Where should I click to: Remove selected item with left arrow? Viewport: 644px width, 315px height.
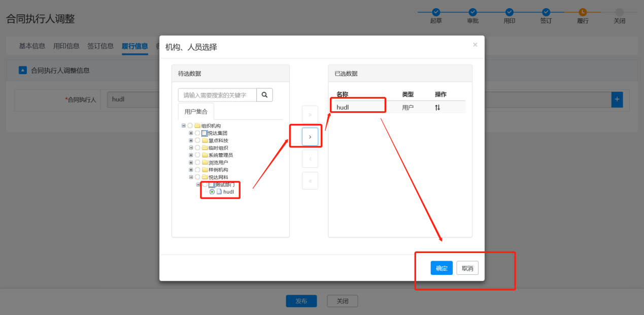coord(310,159)
